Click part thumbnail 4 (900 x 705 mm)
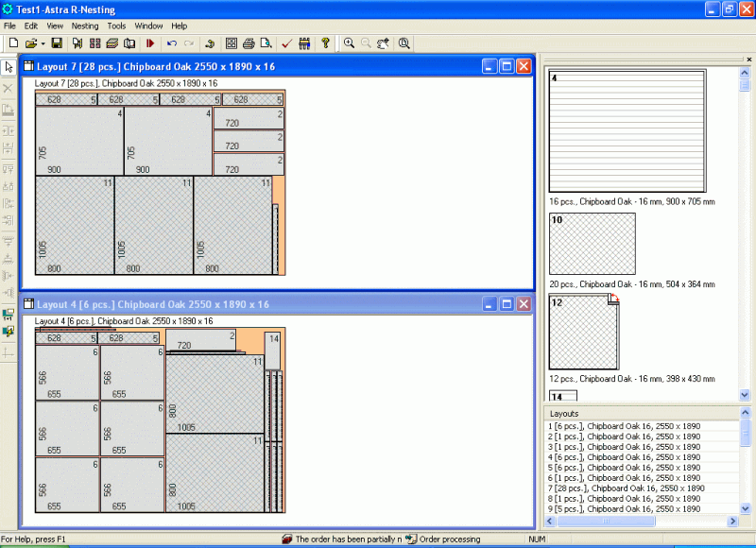This screenshot has width=756, height=548. (x=627, y=132)
